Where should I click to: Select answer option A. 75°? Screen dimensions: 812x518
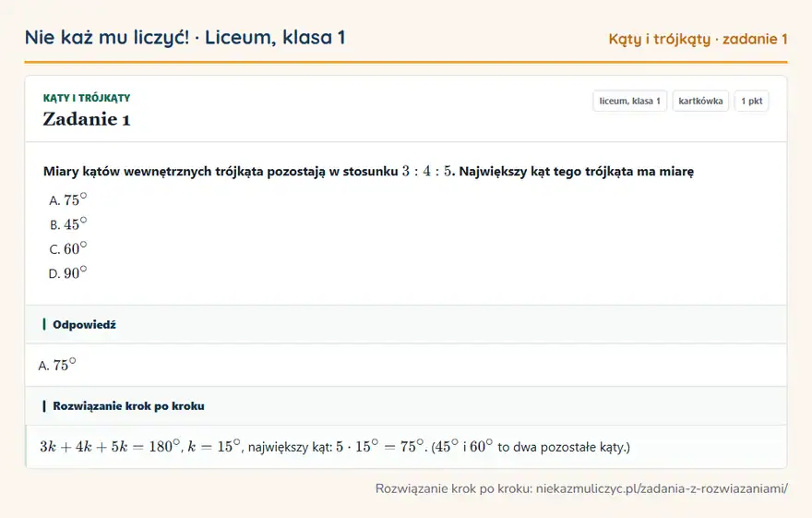68,199
